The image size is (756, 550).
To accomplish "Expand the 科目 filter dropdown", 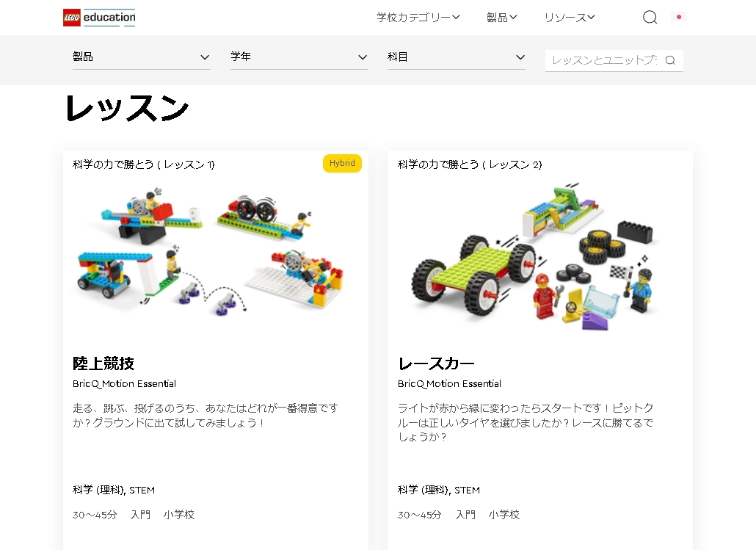I will [x=456, y=57].
